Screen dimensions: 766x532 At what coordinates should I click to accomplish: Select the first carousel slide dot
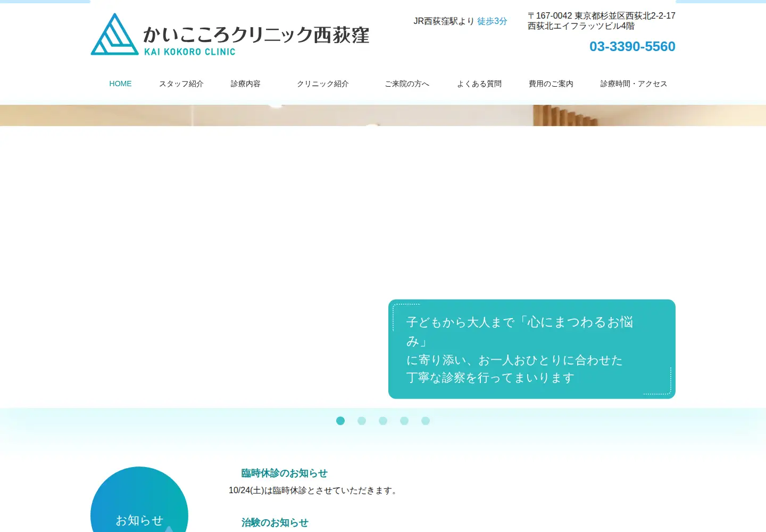click(x=340, y=421)
